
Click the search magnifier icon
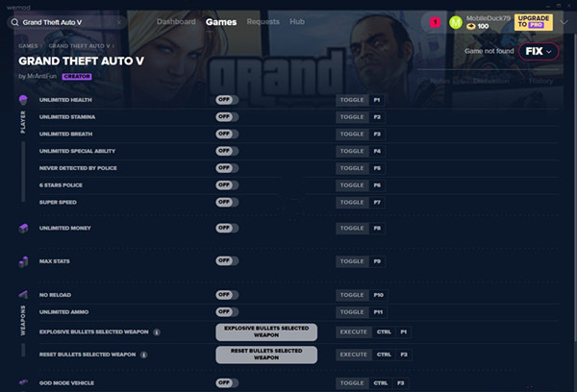(x=14, y=22)
